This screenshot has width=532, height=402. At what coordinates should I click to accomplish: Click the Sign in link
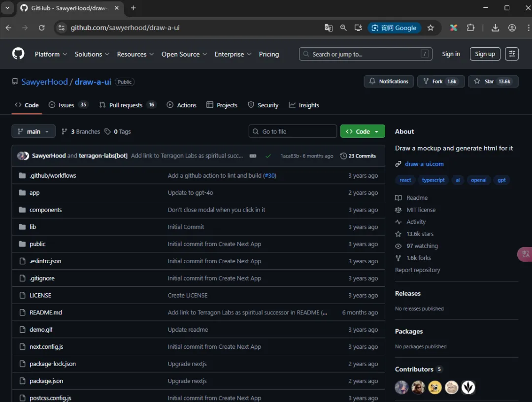(451, 54)
